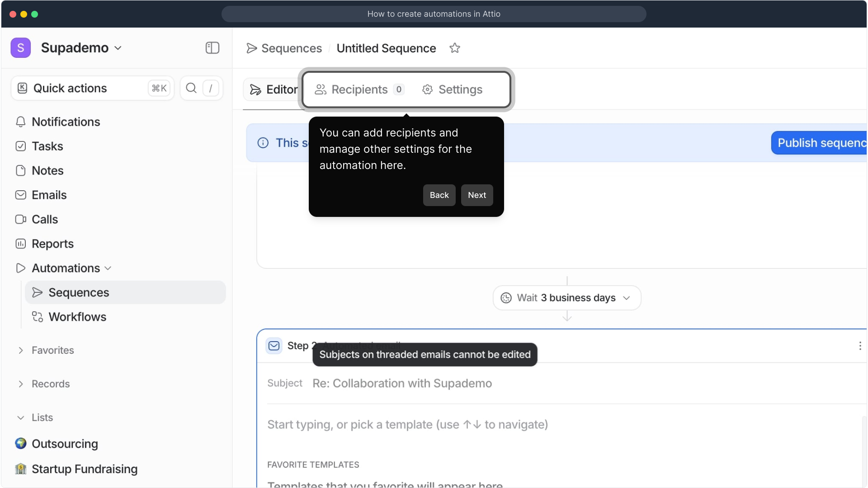Click the wait clock icon

[x=506, y=298]
